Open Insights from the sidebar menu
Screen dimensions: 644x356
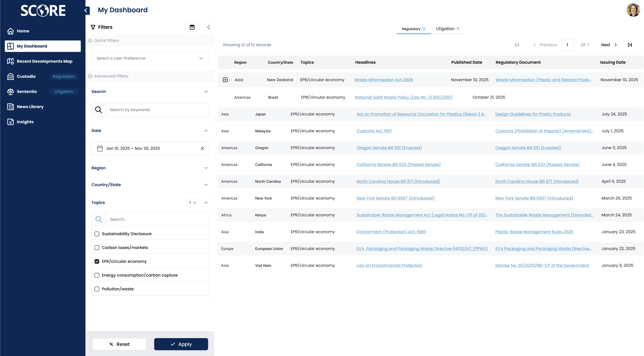click(x=25, y=122)
